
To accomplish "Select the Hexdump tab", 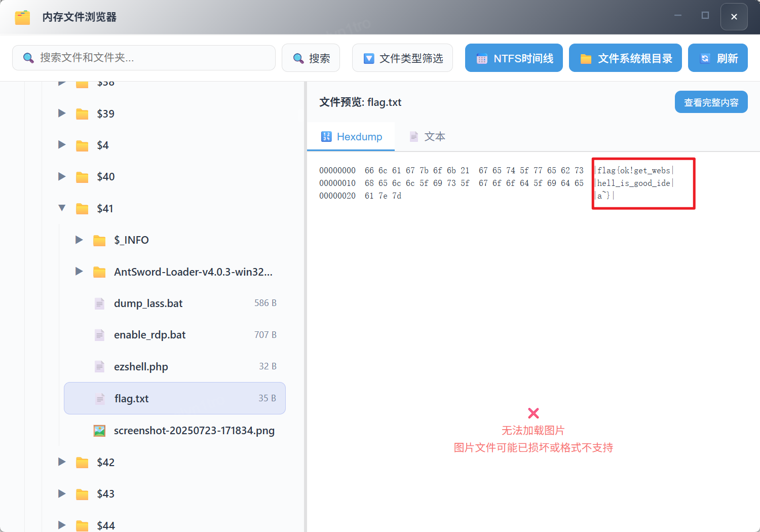I will click(x=351, y=136).
